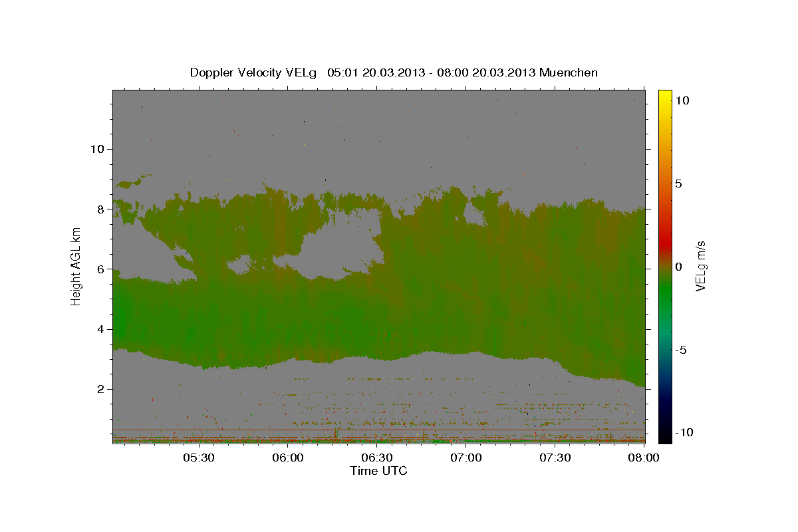Click the height axis label 2
Image resolution: width=798 pixels, height=532 pixels.
pos(100,389)
